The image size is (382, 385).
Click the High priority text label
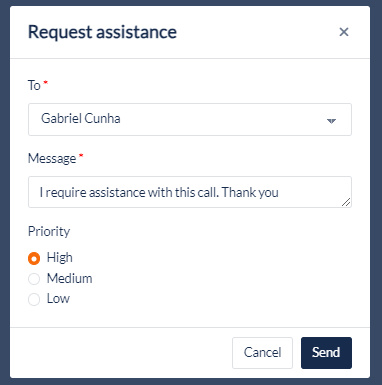pos(60,258)
